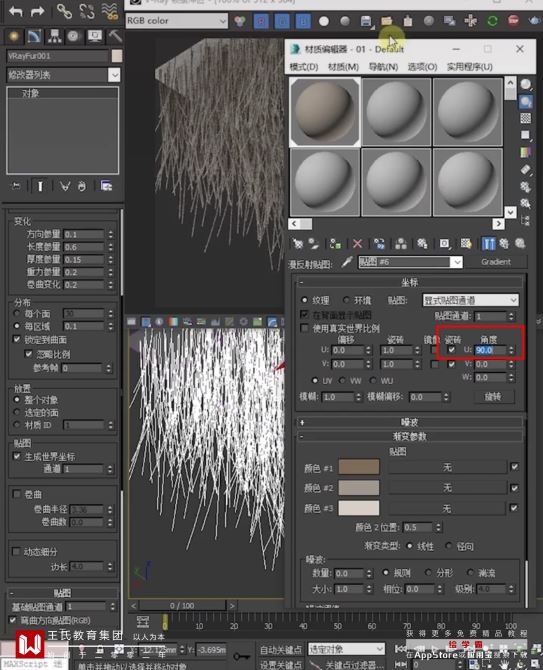The width and height of the screenshot is (543, 670).
Task: Click the Select and Link chain icon
Action: pos(65,11)
